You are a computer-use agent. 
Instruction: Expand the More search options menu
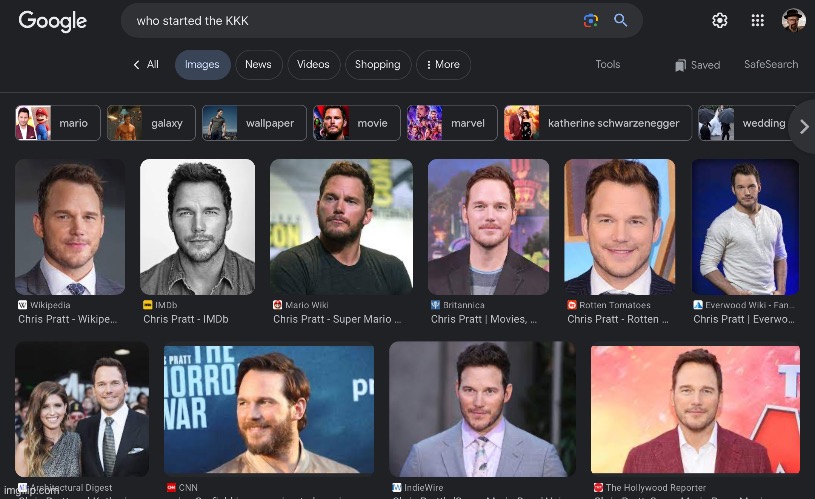443,65
